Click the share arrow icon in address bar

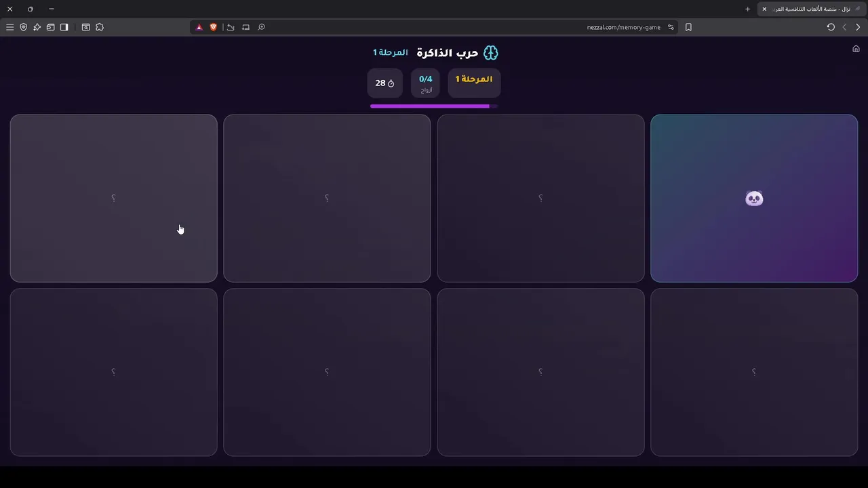tap(231, 27)
